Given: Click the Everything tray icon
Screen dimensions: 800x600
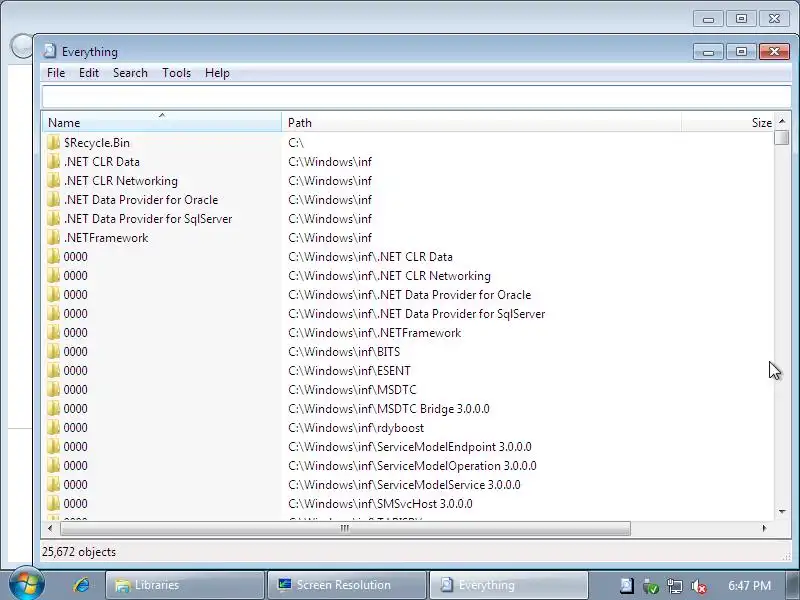Looking at the screenshot, I should (627, 586).
